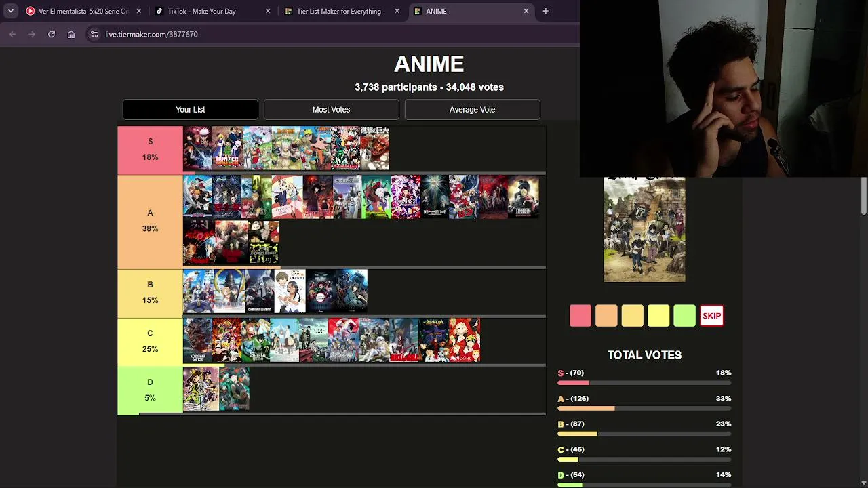Select the S tier row label

click(x=150, y=149)
